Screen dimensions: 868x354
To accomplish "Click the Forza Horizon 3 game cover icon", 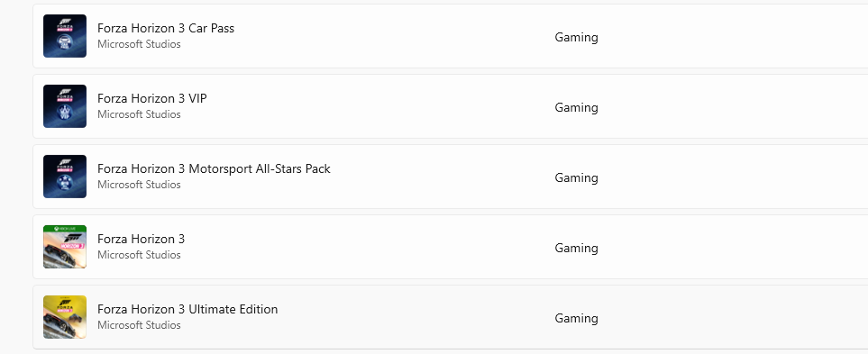I will click(65, 247).
